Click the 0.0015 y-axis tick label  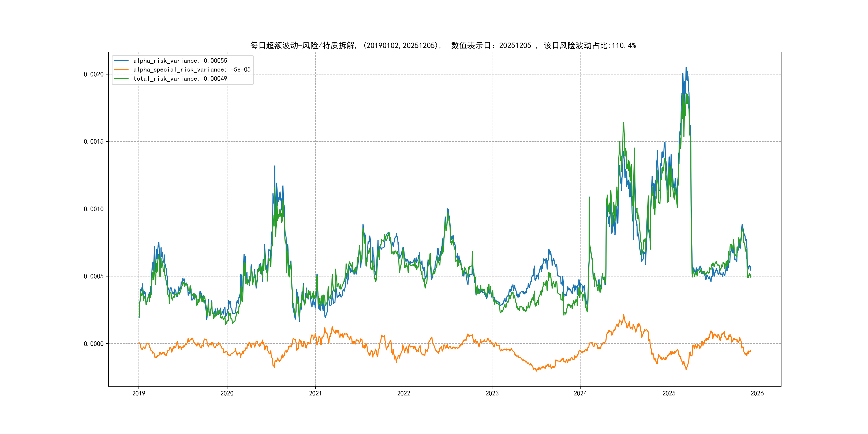point(94,141)
